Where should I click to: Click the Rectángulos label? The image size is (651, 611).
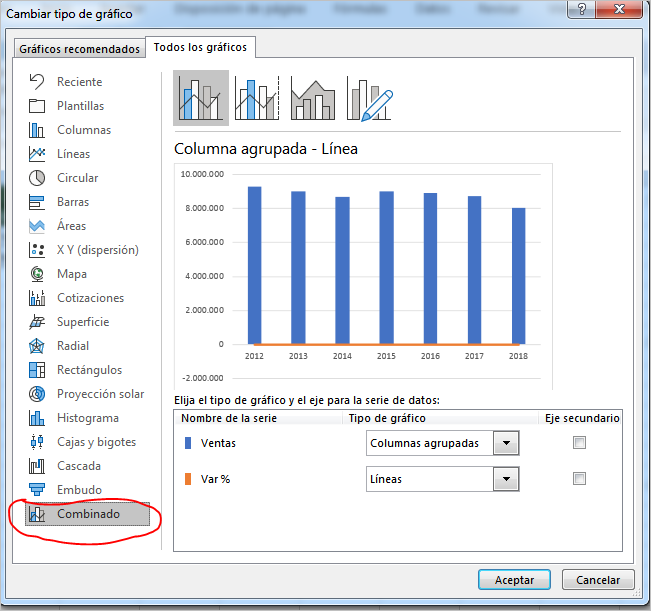[90, 370]
